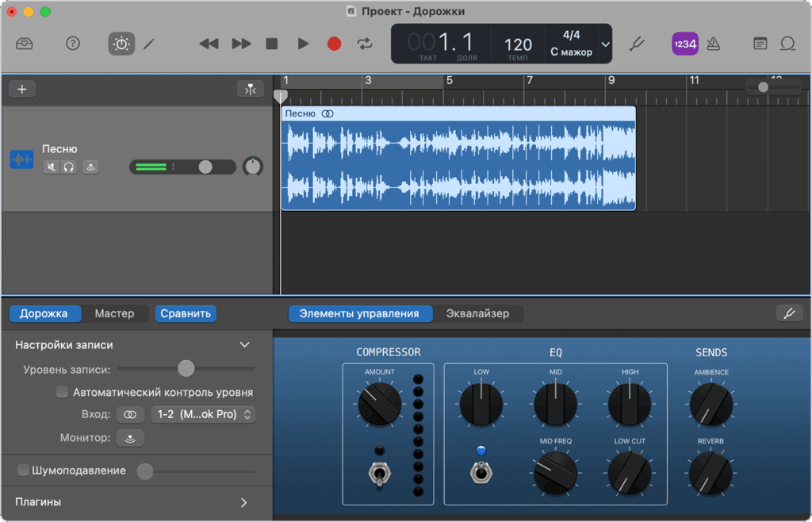This screenshot has height=522, width=812.
Task: Toggle Smart Controls dial button
Action: click(x=121, y=44)
